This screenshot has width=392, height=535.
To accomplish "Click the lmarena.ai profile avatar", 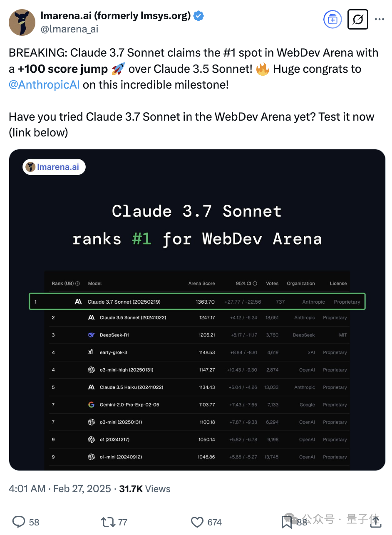I will [22, 22].
